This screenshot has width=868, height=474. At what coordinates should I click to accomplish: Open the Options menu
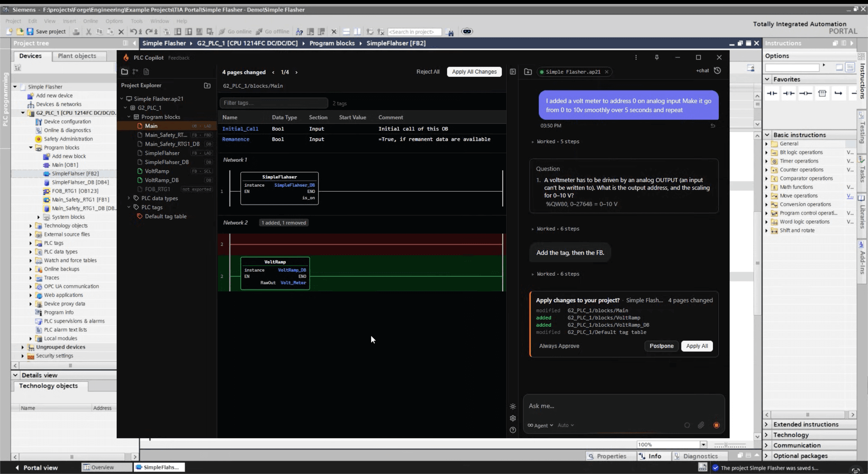(114, 21)
